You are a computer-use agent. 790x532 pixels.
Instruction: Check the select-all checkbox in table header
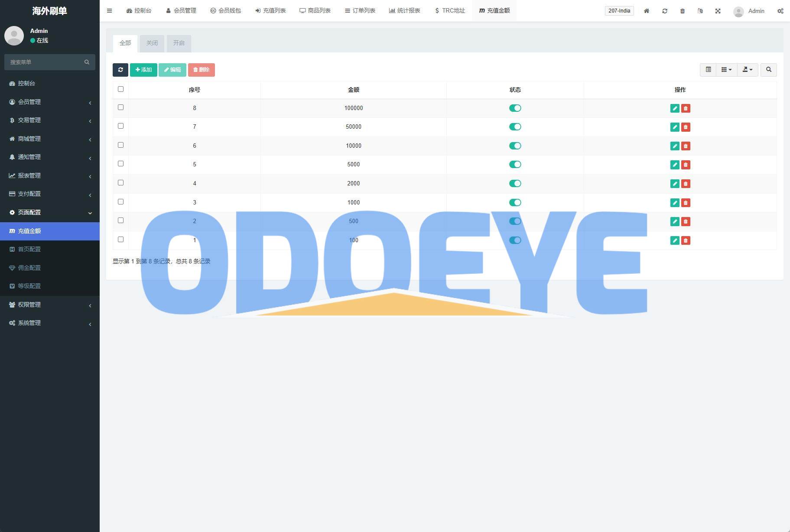120,89
